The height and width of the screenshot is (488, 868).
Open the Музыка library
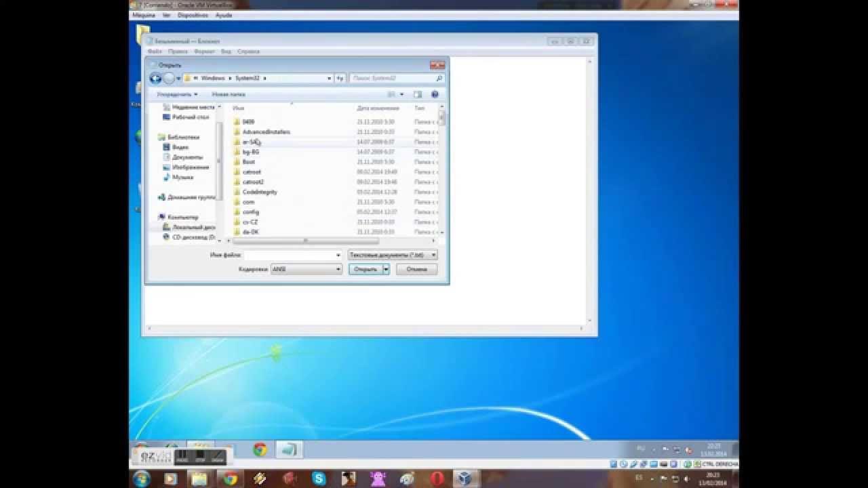point(178,178)
